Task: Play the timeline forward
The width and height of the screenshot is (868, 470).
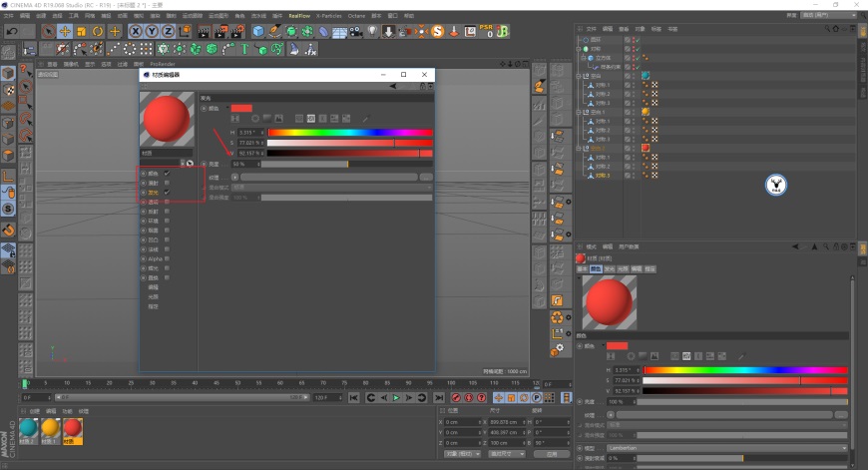Action: coord(396,398)
